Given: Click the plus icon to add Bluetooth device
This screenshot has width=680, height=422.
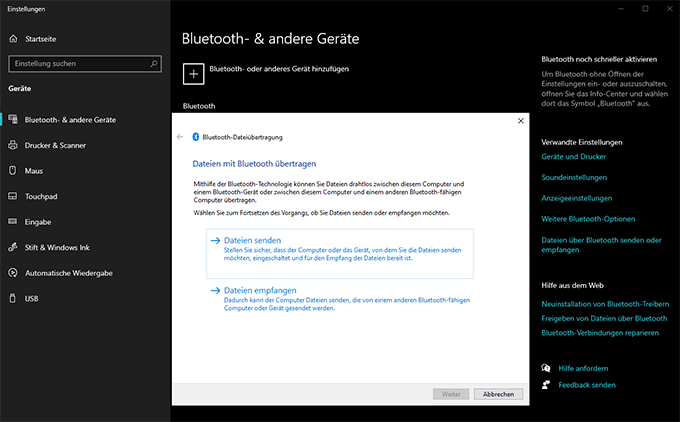Looking at the screenshot, I should click(193, 74).
